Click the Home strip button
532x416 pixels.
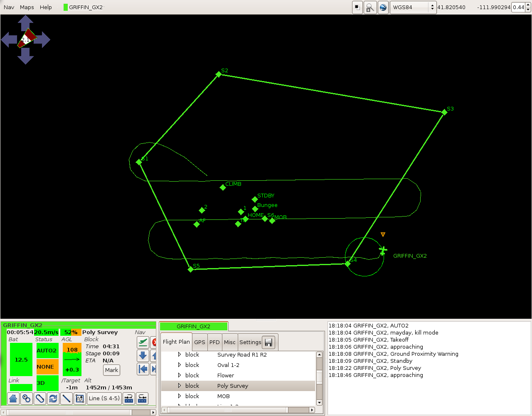coord(13,398)
